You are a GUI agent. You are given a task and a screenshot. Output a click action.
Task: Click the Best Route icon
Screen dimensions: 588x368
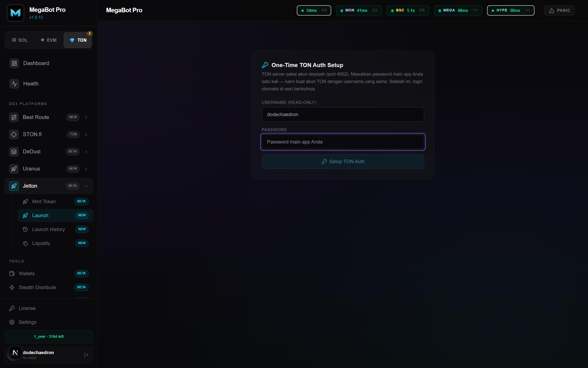point(14,117)
